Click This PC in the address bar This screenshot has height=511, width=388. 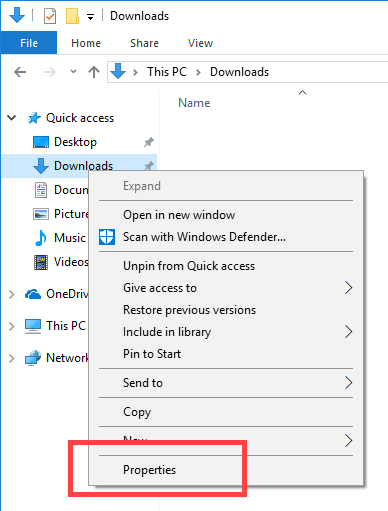click(167, 72)
